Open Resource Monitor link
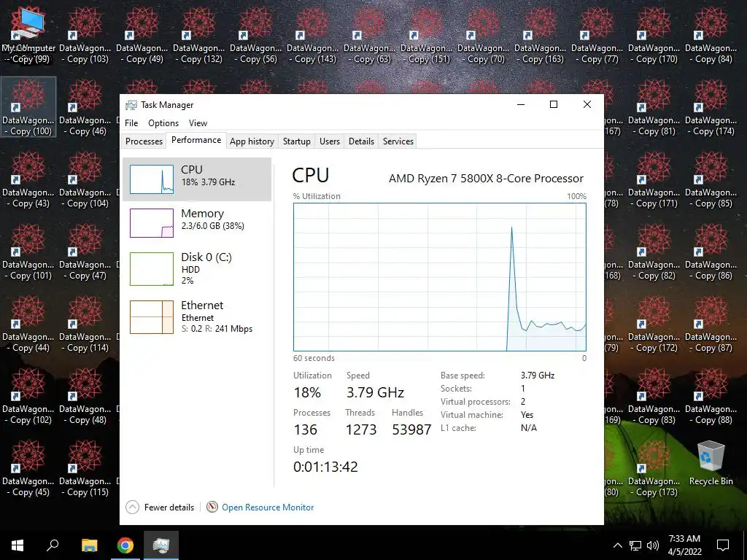The width and height of the screenshot is (747, 560). coord(260,507)
